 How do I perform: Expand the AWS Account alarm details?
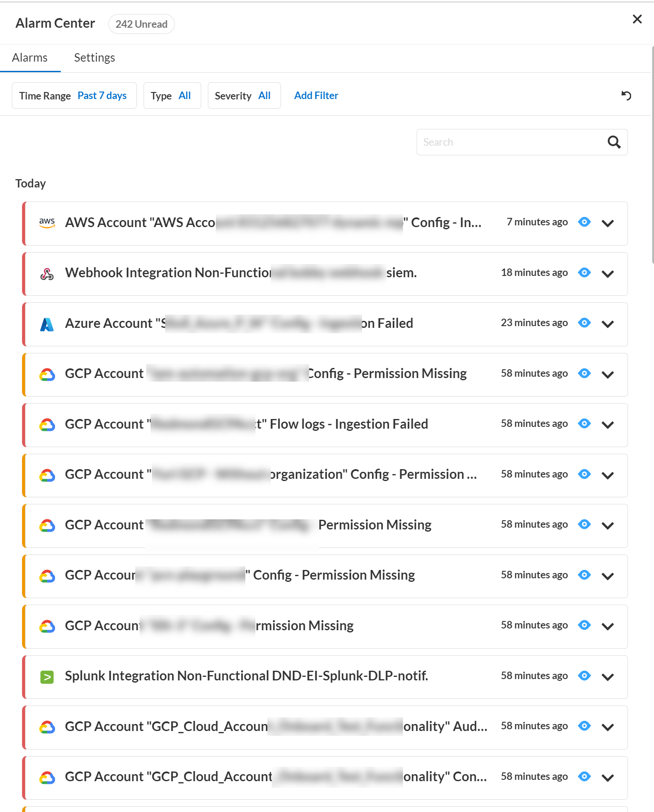(x=608, y=223)
